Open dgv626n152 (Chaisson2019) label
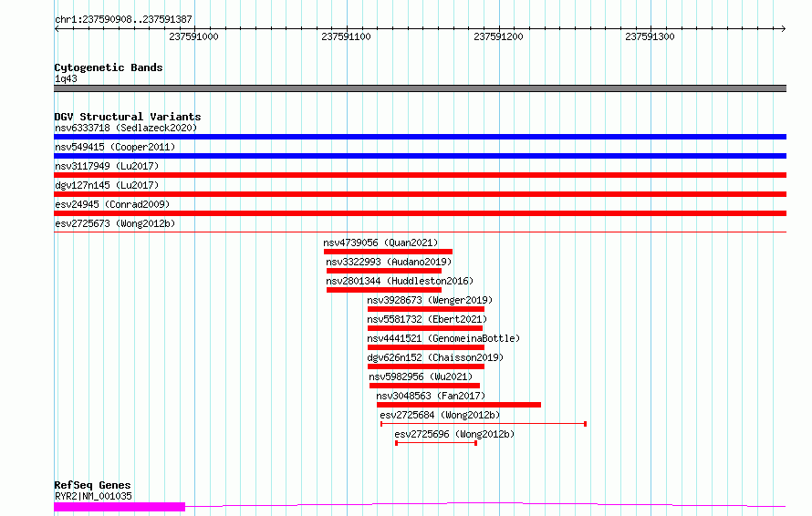 [435, 357]
